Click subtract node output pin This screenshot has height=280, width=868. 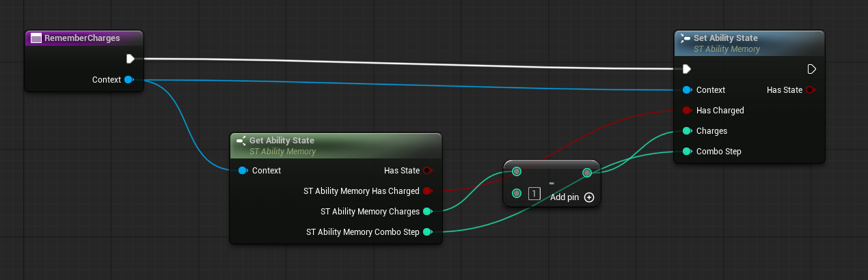[x=587, y=173]
